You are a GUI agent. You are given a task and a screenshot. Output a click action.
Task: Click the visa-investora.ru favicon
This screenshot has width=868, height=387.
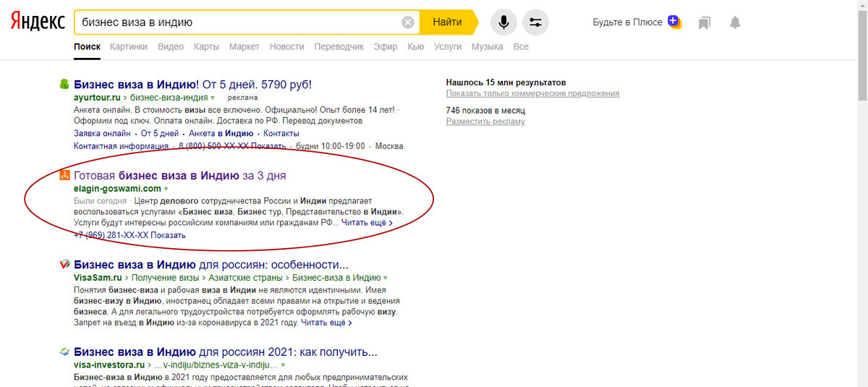64,352
